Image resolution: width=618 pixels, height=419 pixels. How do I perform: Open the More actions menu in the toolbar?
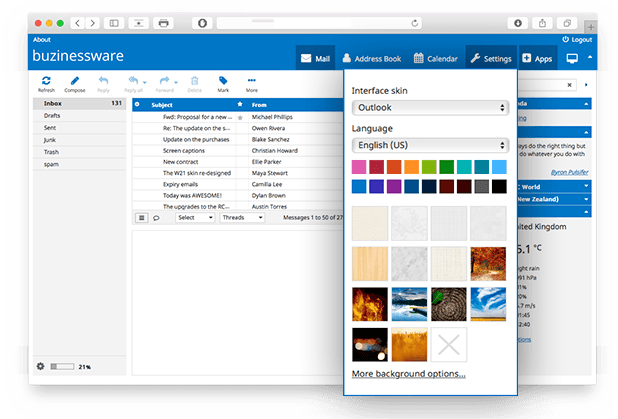(252, 81)
